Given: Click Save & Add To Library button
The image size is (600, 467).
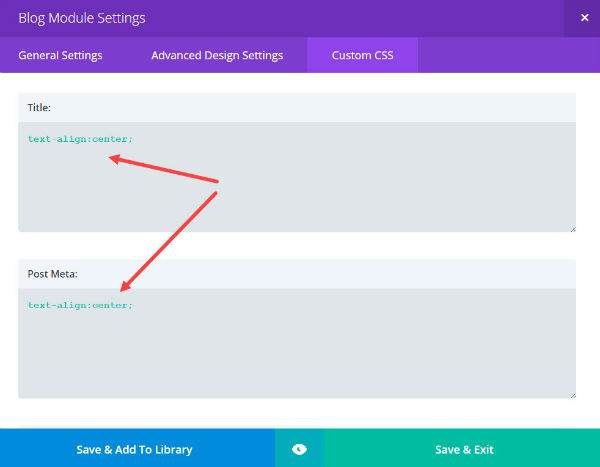Looking at the screenshot, I should pyautogui.click(x=137, y=448).
